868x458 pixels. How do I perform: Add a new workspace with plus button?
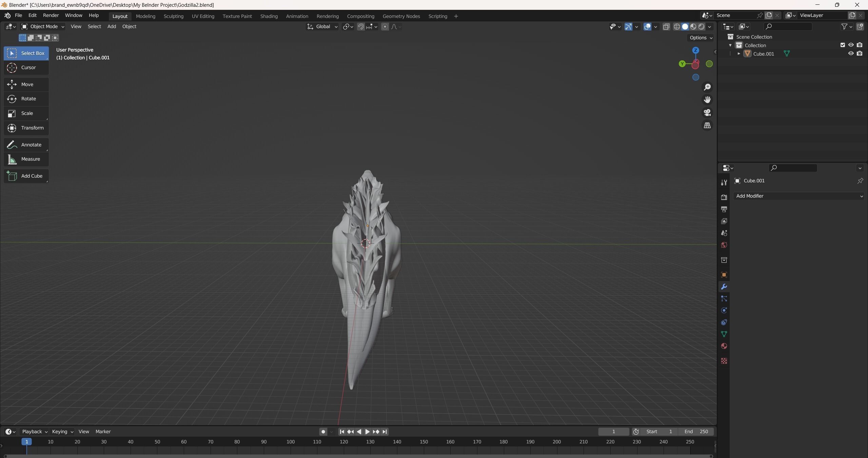456,16
